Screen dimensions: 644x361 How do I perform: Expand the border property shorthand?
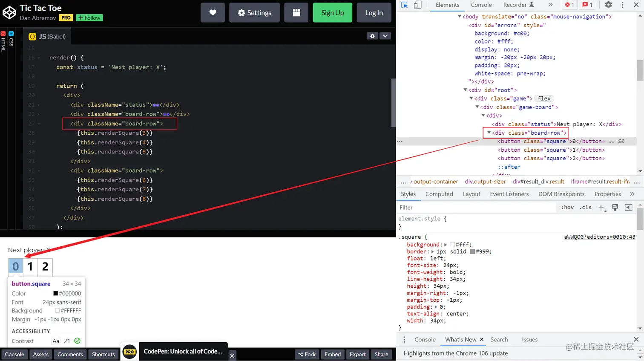click(x=433, y=251)
